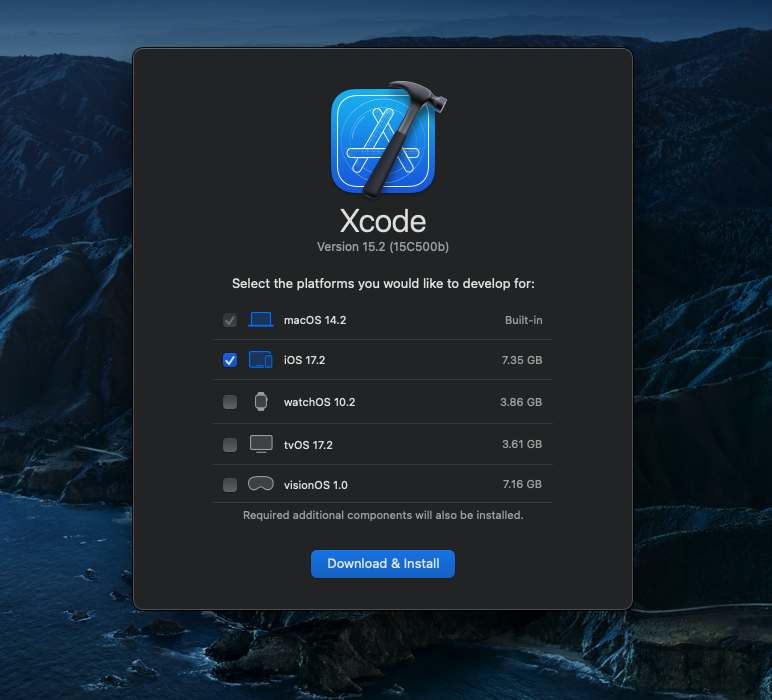Image resolution: width=772 pixels, height=700 pixels.
Task: Click the 3.61 GB size value
Action: (x=522, y=444)
